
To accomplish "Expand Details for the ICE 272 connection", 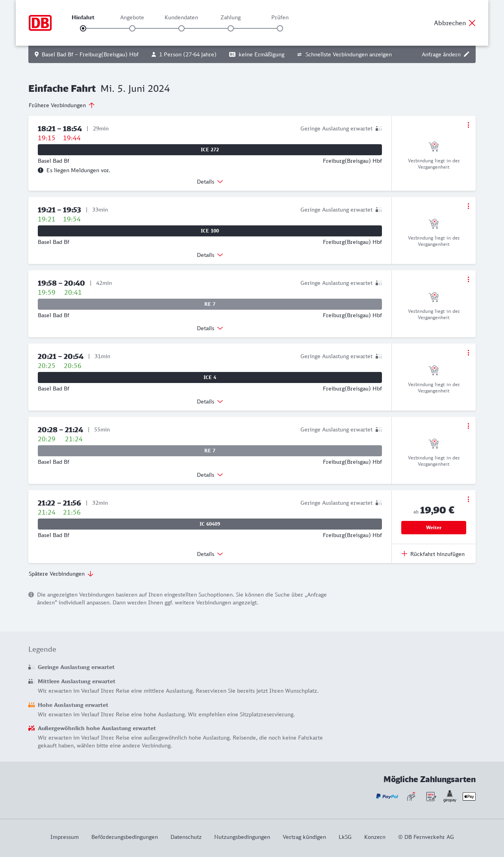I will 210,182.
